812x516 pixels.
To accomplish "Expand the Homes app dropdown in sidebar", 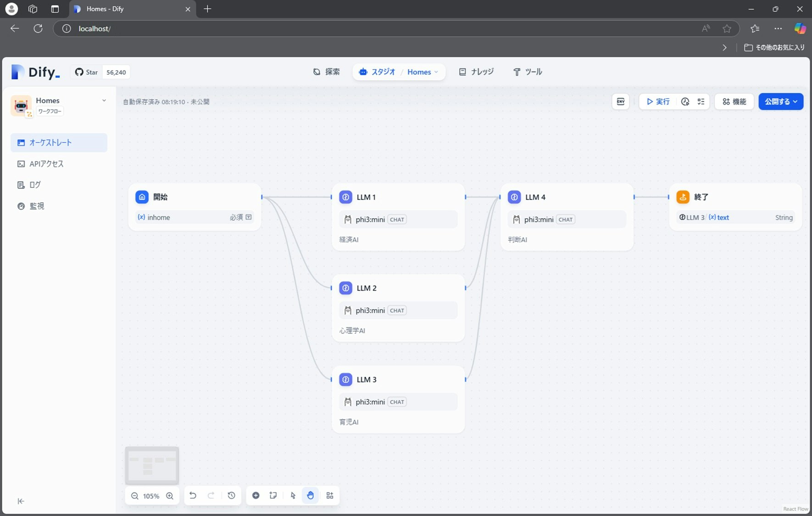I will 104,100.
